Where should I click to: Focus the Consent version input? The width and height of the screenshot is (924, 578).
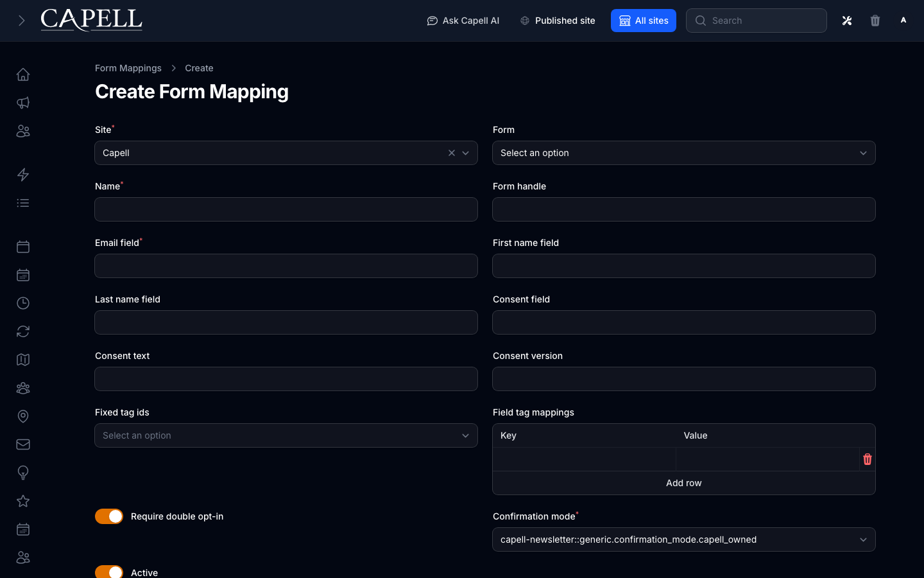point(684,379)
